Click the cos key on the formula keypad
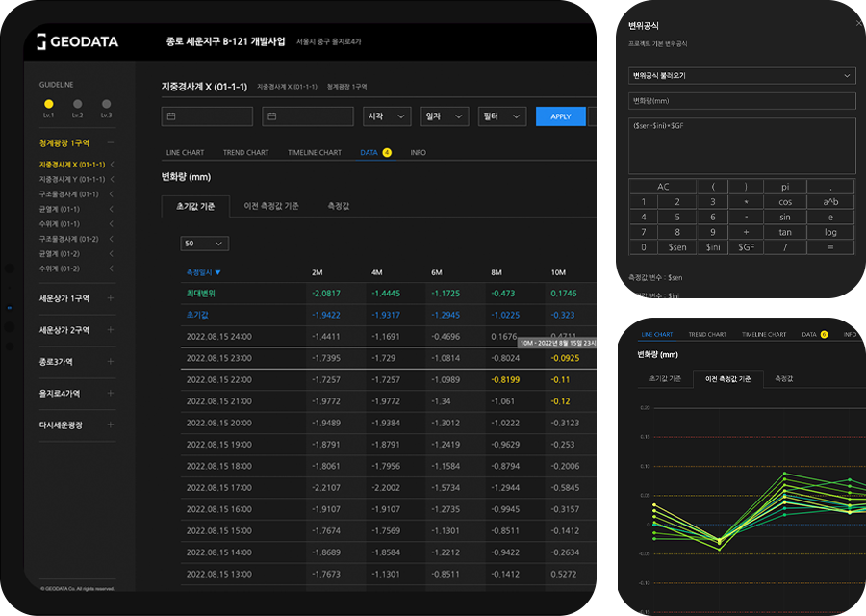The width and height of the screenshot is (866, 616). pos(785,202)
